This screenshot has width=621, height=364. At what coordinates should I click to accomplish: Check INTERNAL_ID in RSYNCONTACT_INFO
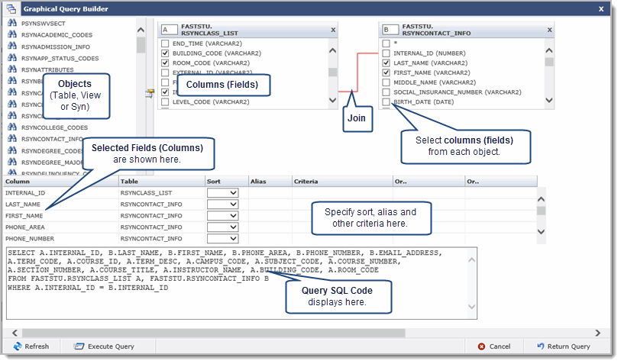[387, 53]
